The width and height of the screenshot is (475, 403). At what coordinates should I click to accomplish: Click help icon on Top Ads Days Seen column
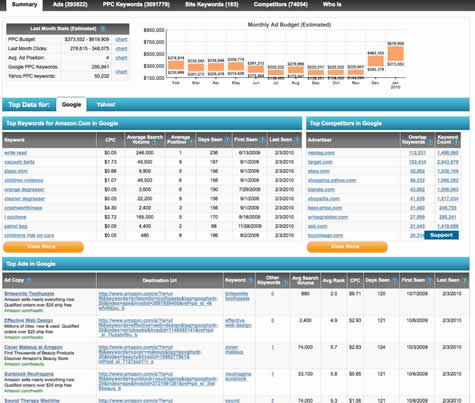click(395, 280)
